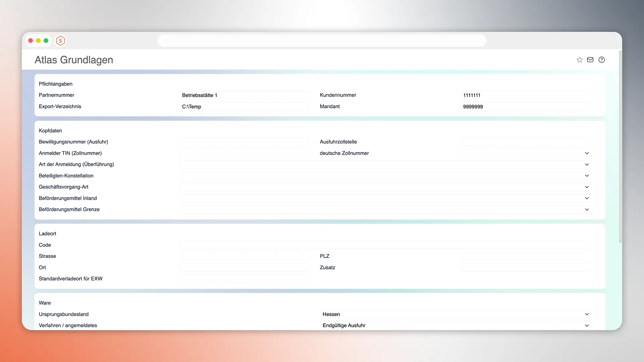Click the Partnernummer field with Betriebsstätte 1
The height and width of the screenshot is (362, 644).
[245, 95]
